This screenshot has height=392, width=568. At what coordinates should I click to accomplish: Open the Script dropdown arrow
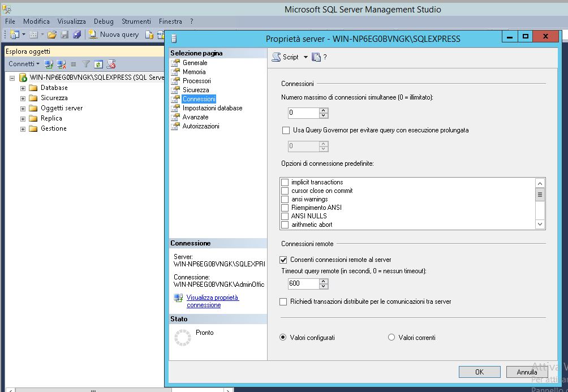(305, 57)
